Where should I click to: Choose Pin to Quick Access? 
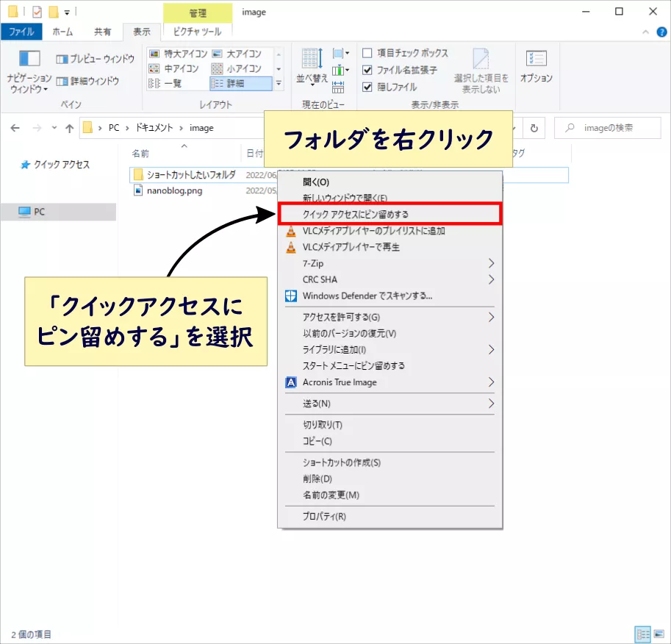(x=390, y=214)
